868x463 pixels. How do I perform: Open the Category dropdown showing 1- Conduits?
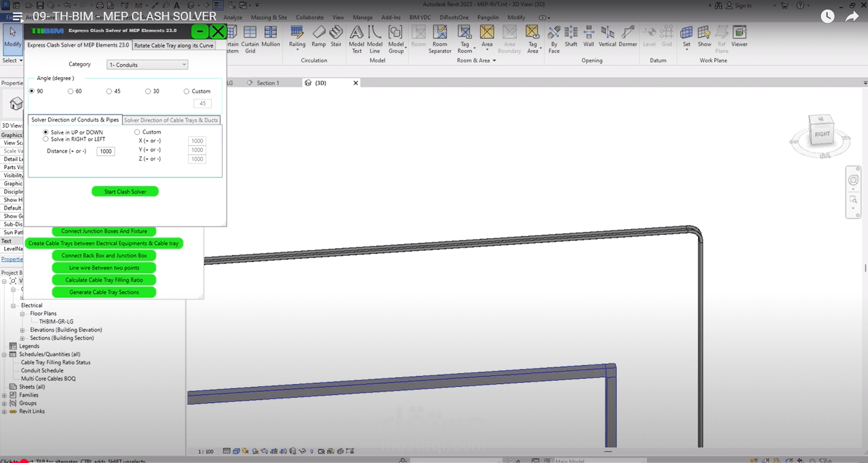point(147,64)
